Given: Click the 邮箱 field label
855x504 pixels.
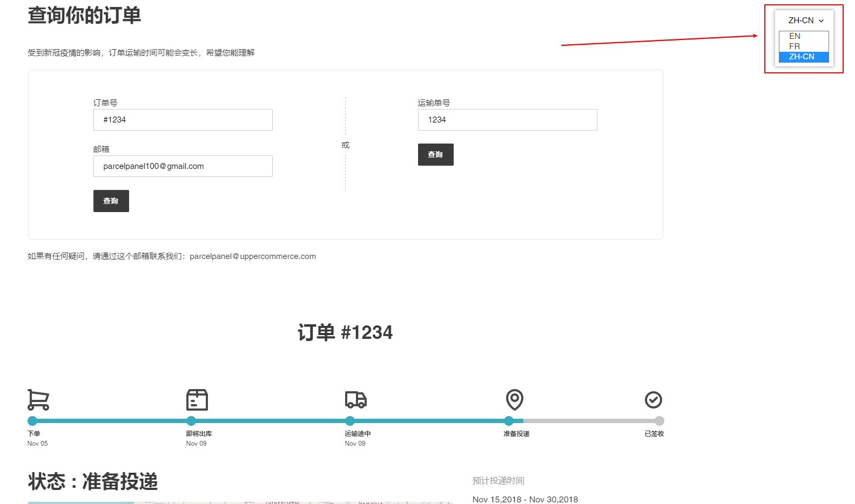Looking at the screenshot, I should 101,149.
